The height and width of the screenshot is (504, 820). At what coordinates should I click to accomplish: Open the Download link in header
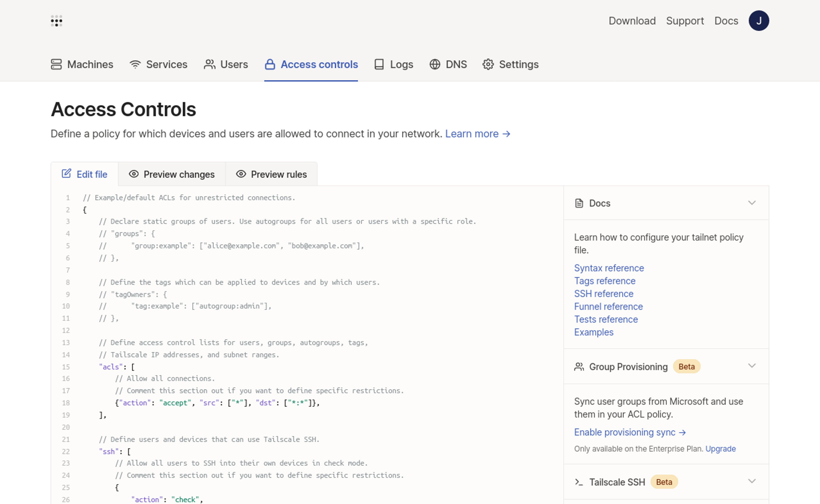point(632,21)
